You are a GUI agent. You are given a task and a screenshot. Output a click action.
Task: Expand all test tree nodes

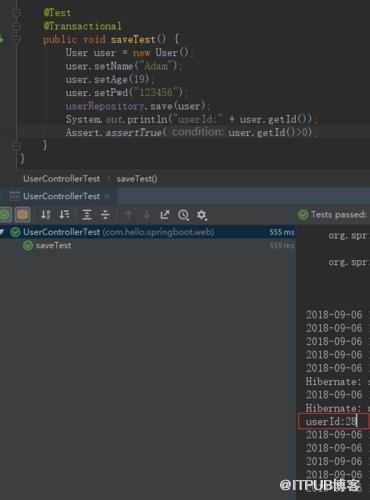click(x=87, y=215)
